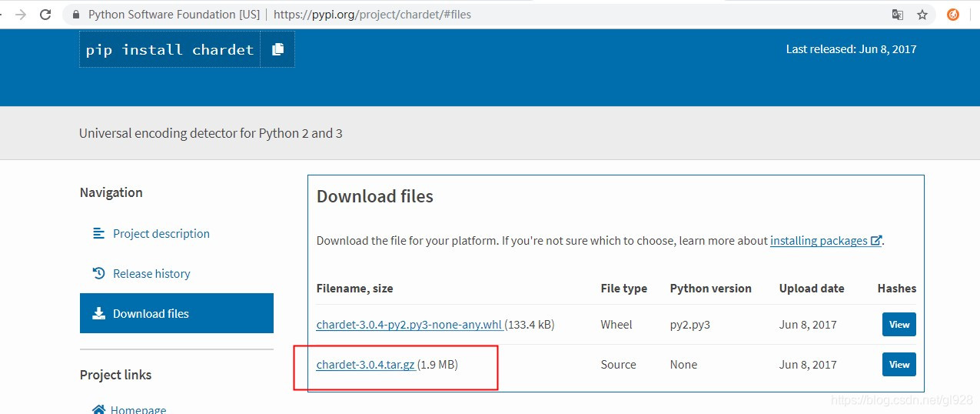This screenshot has height=414, width=980.
Task: Download chardet-3.0.4.tar.gz source file
Action: [x=365, y=365]
